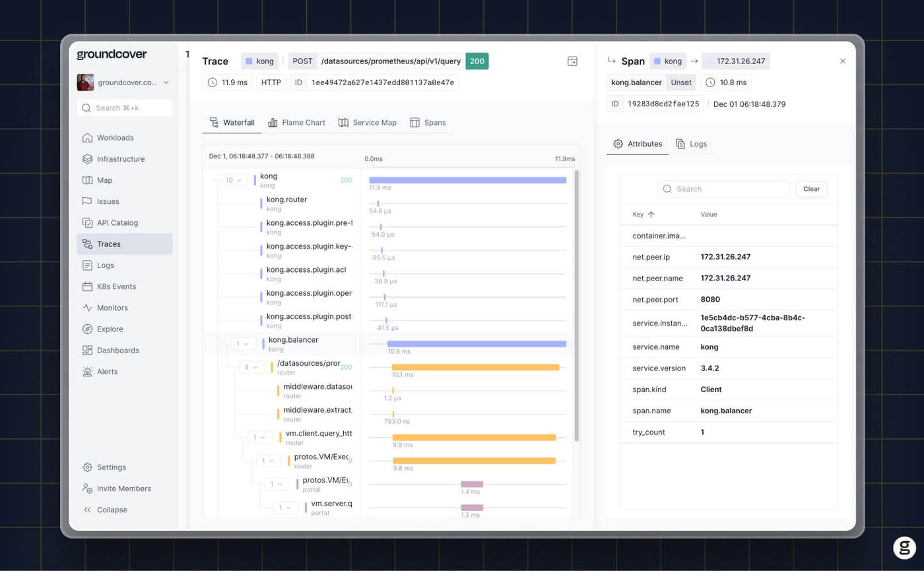Collapse the protos.VM/Ex portal span expander

277,484
